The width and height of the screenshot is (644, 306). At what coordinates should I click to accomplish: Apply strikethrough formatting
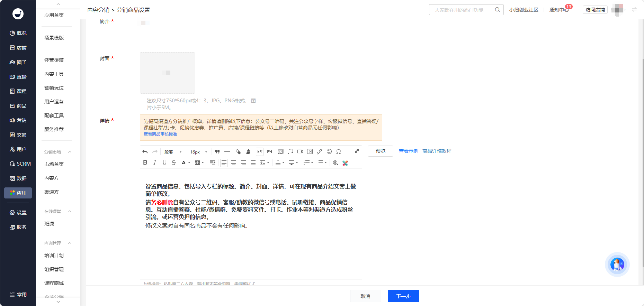(x=174, y=163)
